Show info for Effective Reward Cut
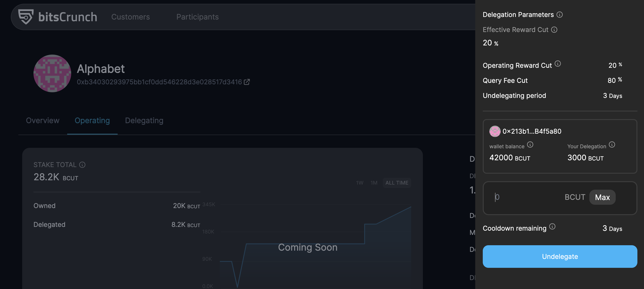Screen dimensions: 644x289 point(554,30)
